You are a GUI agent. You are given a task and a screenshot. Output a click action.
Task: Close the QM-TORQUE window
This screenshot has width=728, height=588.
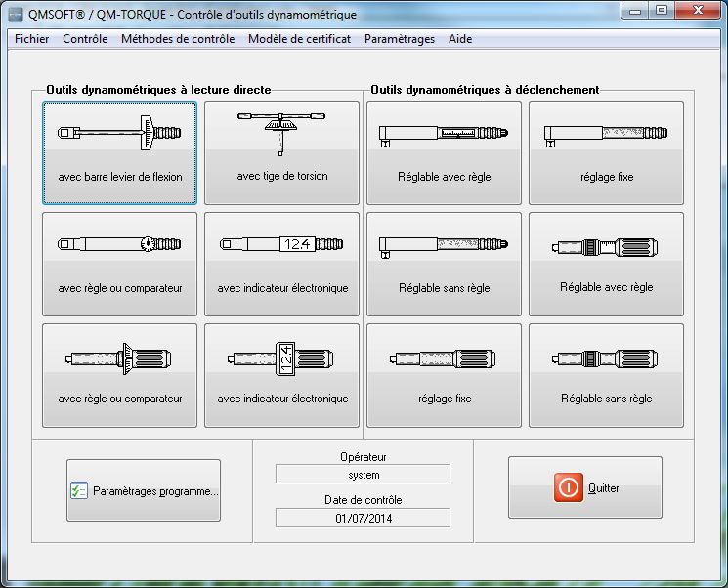click(x=698, y=10)
